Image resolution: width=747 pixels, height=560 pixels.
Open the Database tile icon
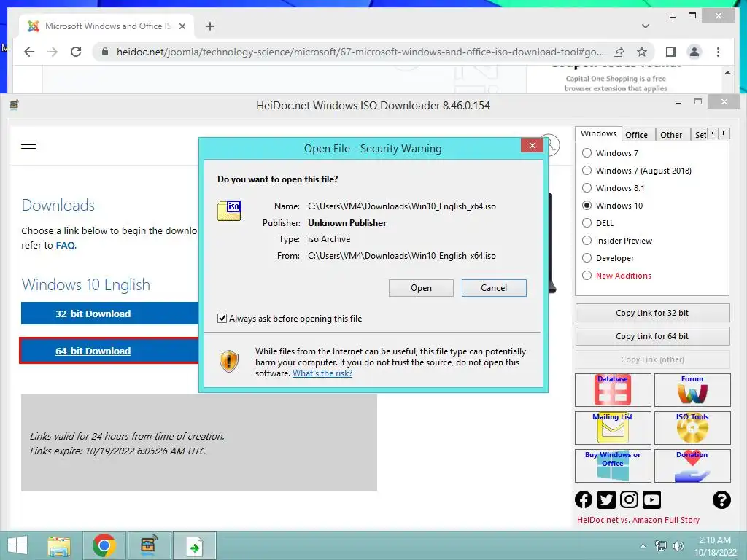click(x=613, y=390)
